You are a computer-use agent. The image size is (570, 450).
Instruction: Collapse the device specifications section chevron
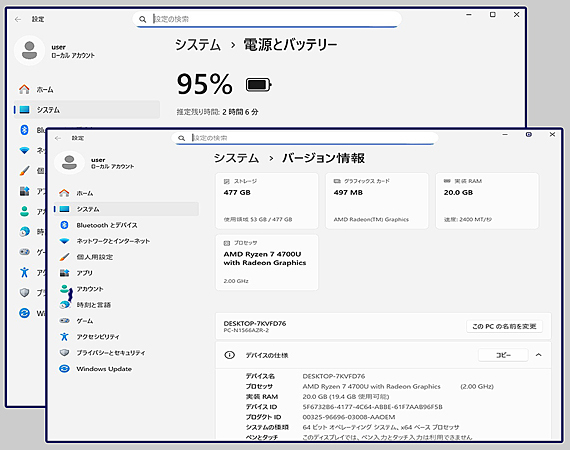(x=538, y=355)
